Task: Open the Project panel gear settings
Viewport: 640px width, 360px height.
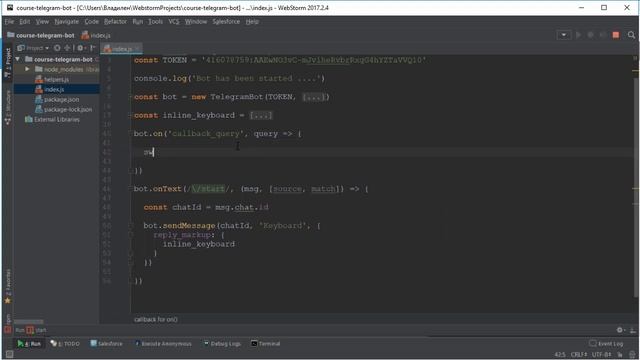Action: (81, 48)
